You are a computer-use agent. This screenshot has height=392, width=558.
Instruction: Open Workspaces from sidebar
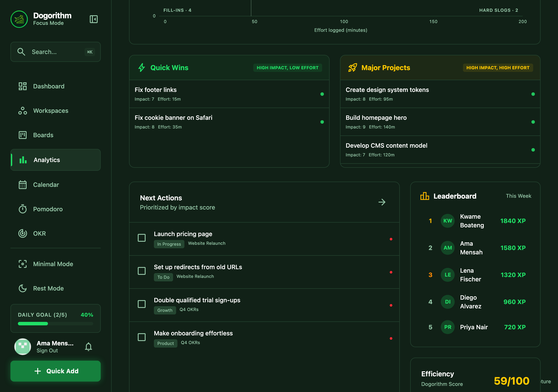[x=55, y=111]
